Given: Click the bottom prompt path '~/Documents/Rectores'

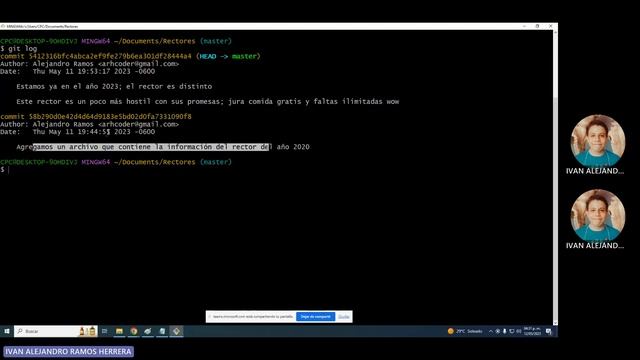Looking at the screenshot, I should tap(155, 162).
